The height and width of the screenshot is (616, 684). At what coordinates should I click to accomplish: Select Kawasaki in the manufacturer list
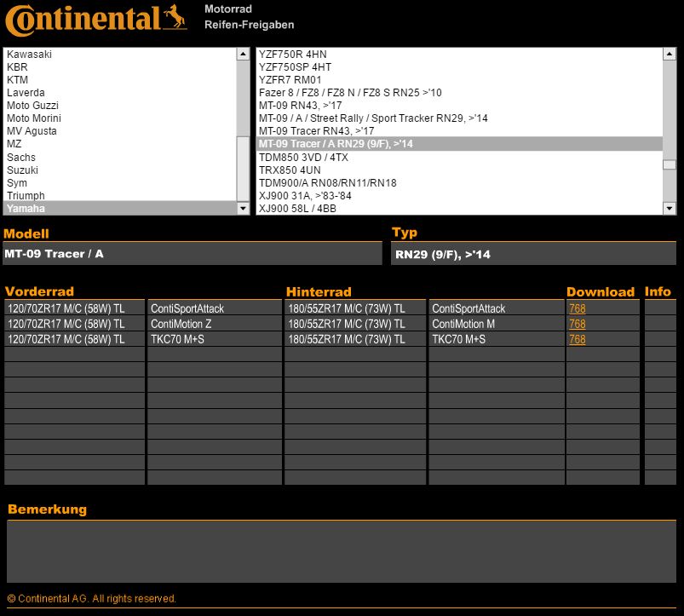click(30, 55)
